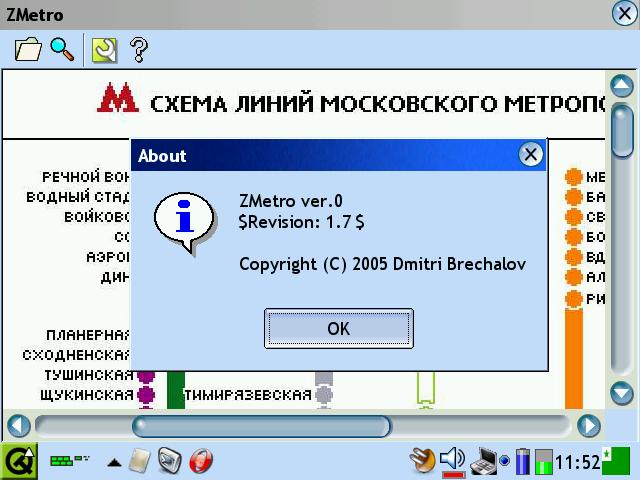
Task: Click the grey dot beside ТИМИРЯЗЕВСКАЯ
Action: (324, 395)
